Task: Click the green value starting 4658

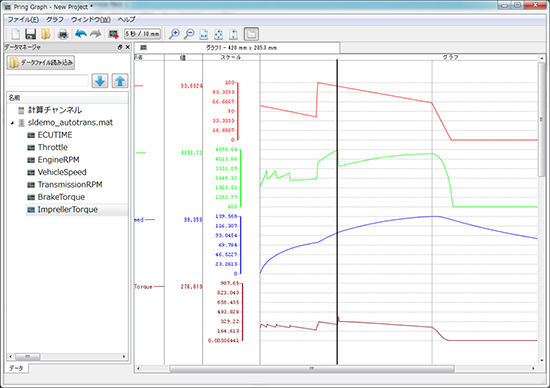Action: click(x=192, y=153)
